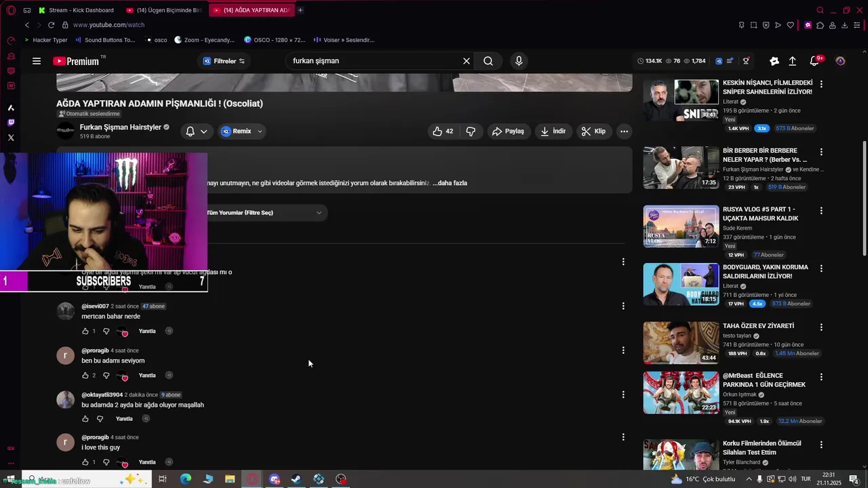Open YouTube notifications bell

coord(814,61)
